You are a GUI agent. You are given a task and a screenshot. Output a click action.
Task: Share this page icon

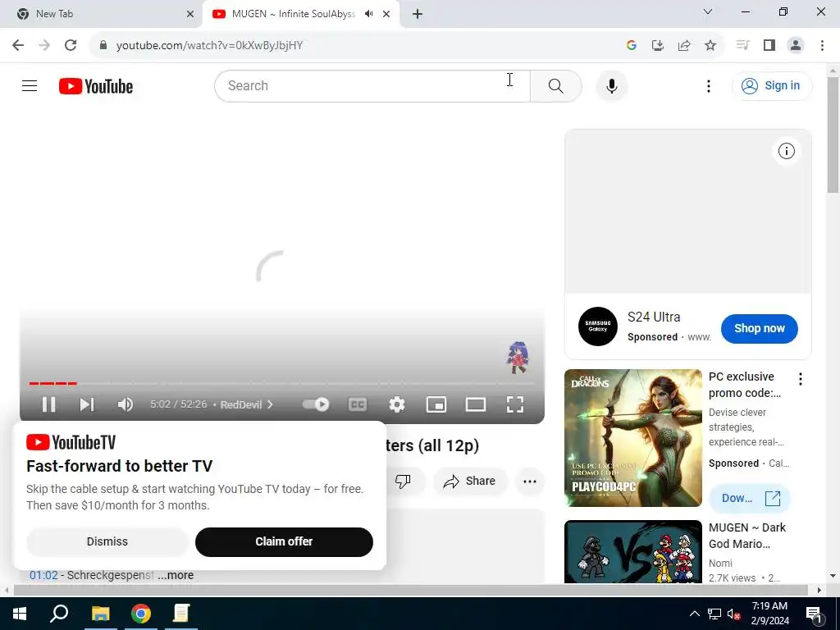(x=683, y=46)
